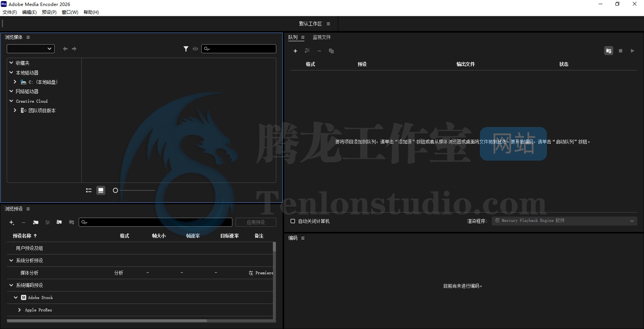Click the Stop Queue square icon
The image size is (644, 329).
click(x=620, y=51)
